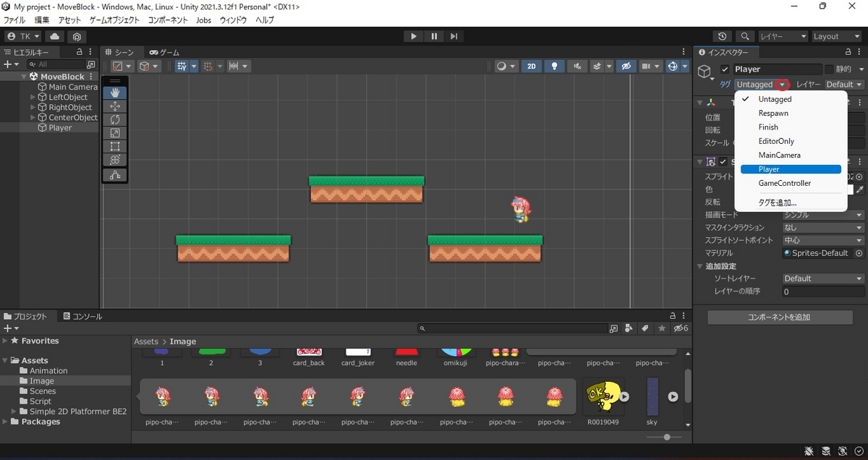The height and width of the screenshot is (460, 868).
Task: Expand Simple 2D Platformer BE2 folder
Action: pyautogui.click(x=14, y=411)
